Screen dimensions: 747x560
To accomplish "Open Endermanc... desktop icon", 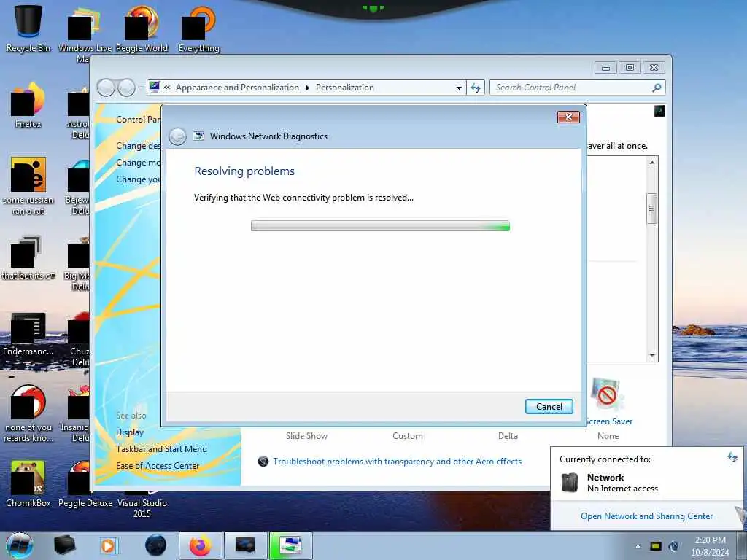I will click(28, 333).
